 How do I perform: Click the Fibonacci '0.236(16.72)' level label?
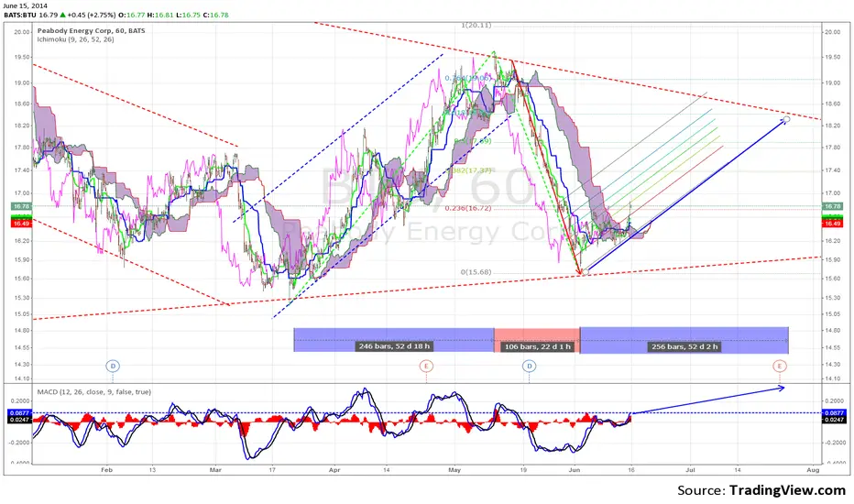tap(468, 208)
